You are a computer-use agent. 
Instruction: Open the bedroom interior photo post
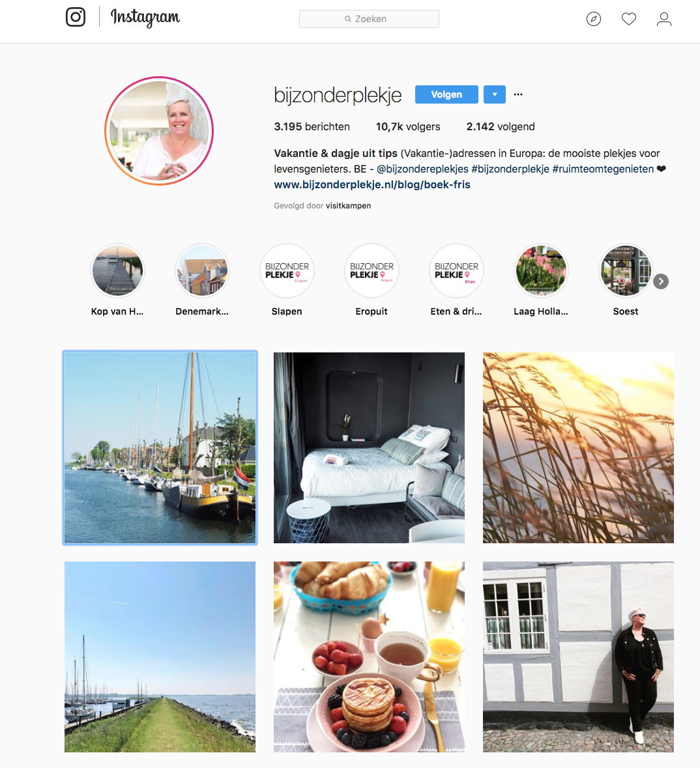point(369,448)
